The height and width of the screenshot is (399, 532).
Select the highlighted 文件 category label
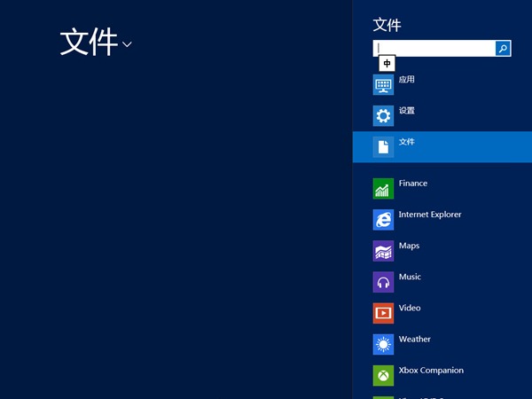coord(406,142)
